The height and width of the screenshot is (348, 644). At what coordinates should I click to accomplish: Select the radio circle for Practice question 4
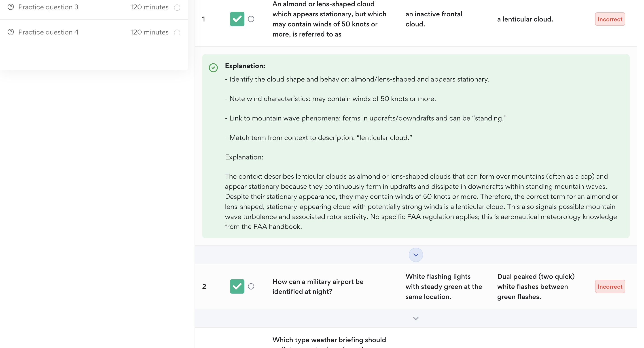click(177, 32)
